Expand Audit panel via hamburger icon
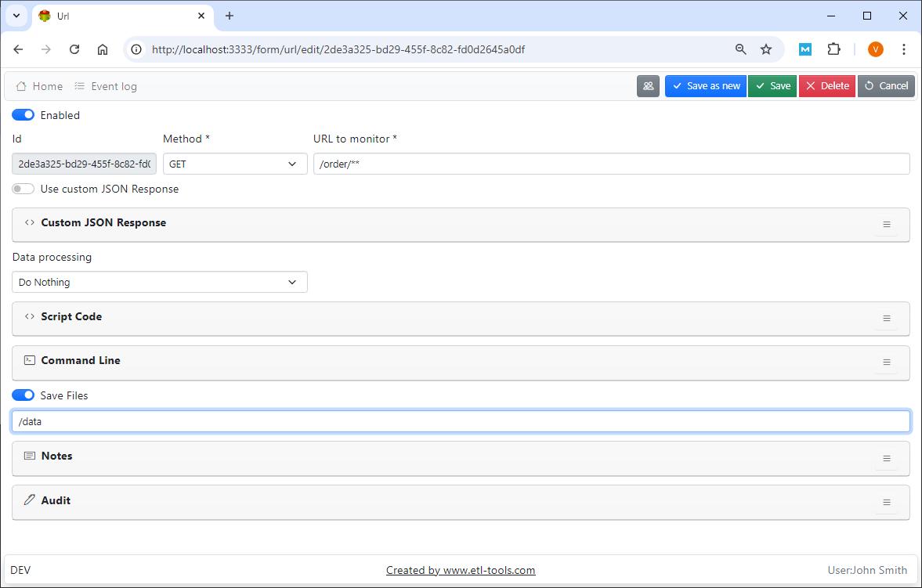922x588 pixels. pyautogui.click(x=887, y=502)
